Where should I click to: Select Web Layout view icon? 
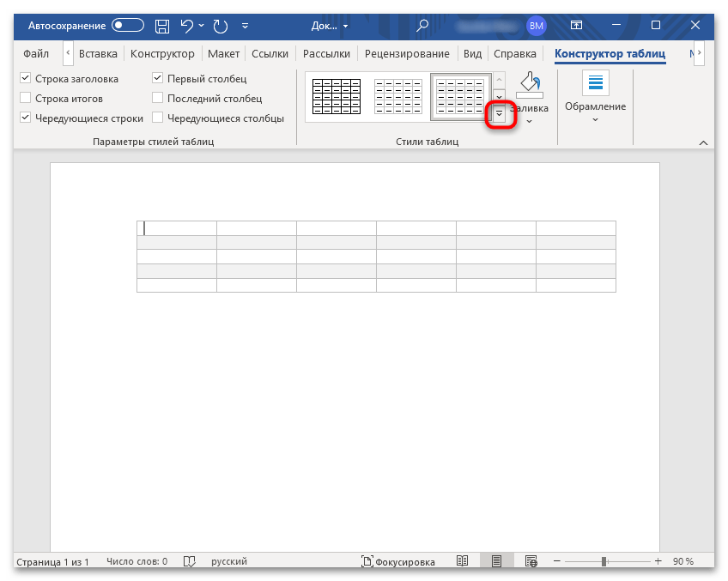click(529, 561)
